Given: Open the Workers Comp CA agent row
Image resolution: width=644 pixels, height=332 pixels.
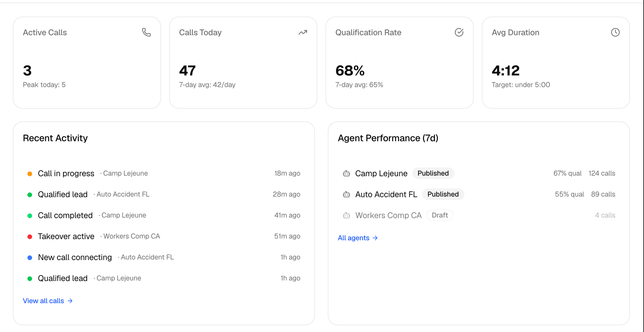Looking at the screenshot, I should point(479,215).
